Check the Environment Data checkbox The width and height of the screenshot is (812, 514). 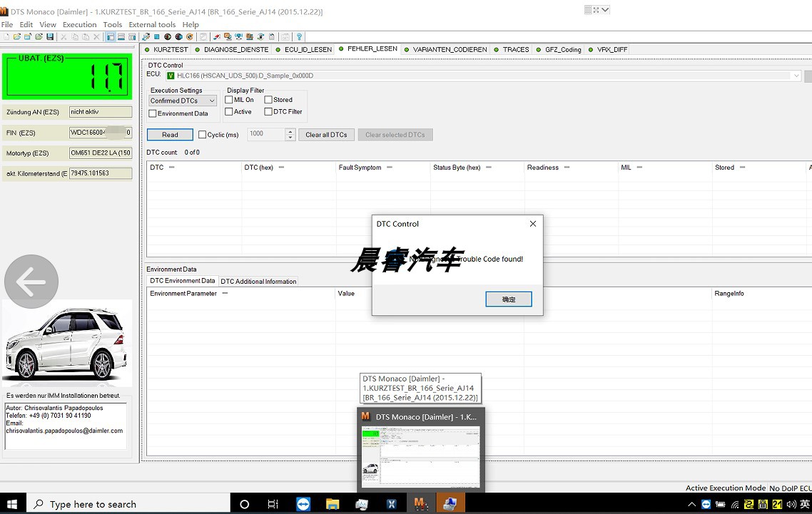click(x=152, y=113)
